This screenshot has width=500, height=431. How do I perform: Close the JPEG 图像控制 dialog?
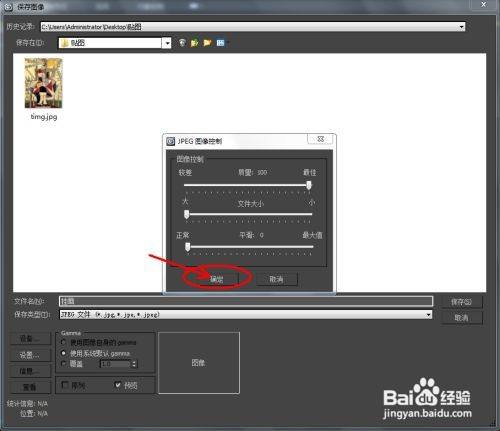321,139
